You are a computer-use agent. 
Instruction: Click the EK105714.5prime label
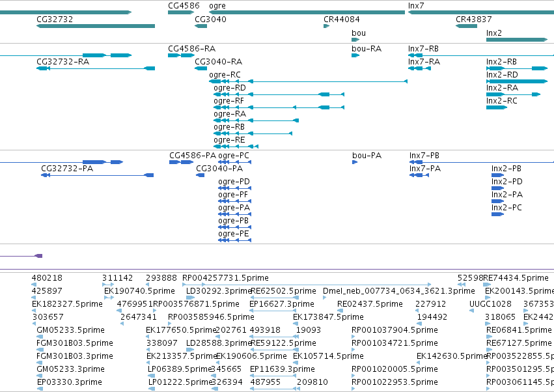[328, 356]
